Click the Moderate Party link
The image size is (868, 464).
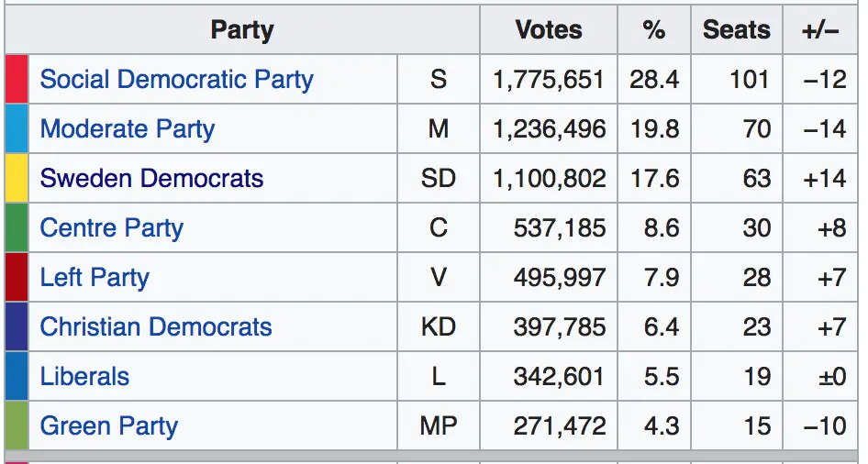click(x=127, y=129)
